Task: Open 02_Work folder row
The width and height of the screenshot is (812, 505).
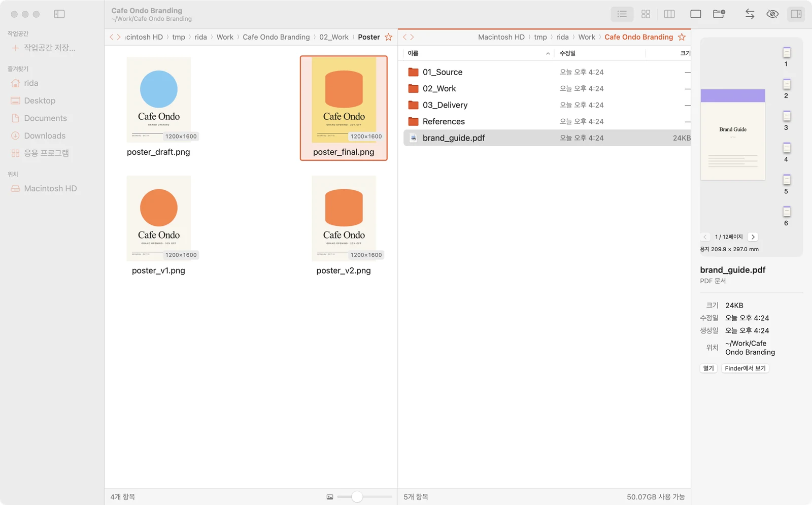Action: 547,88
